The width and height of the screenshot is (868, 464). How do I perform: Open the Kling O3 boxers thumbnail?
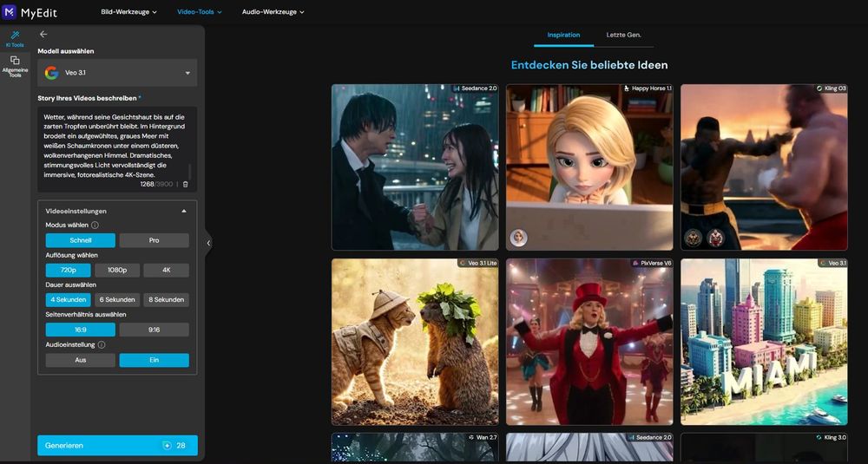[764, 167]
